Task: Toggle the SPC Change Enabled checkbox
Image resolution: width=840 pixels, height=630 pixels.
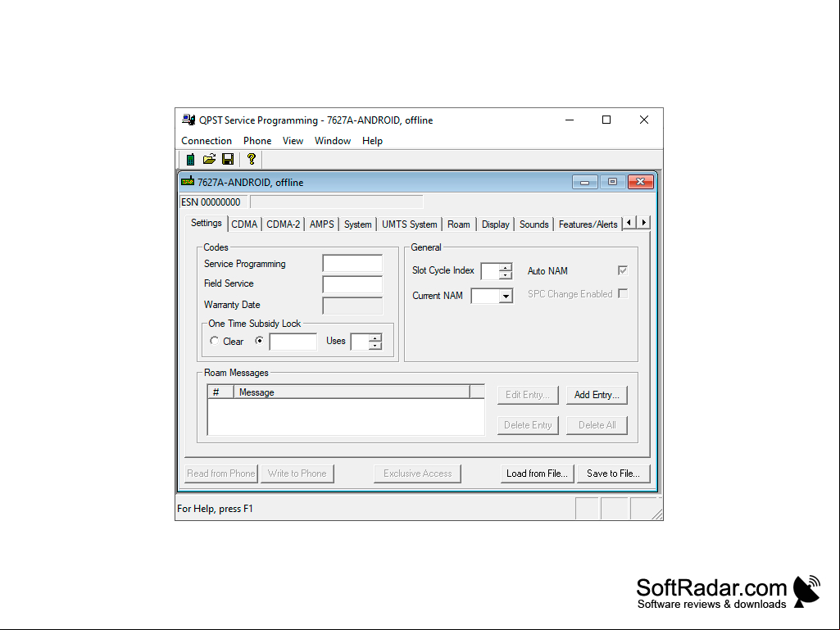Action: [623, 293]
